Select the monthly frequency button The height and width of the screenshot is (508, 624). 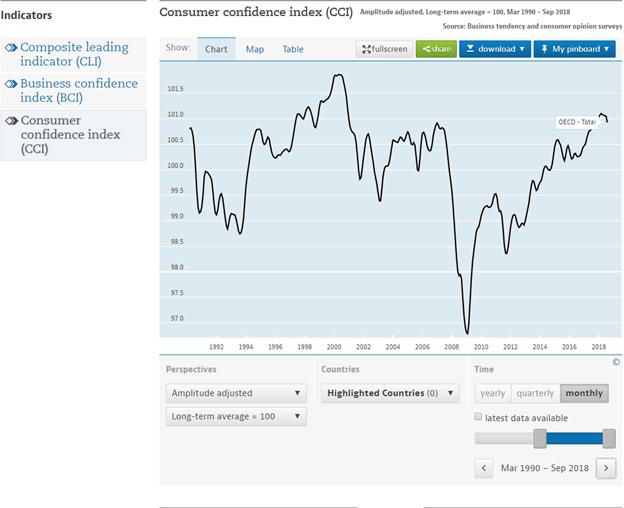tap(584, 393)
